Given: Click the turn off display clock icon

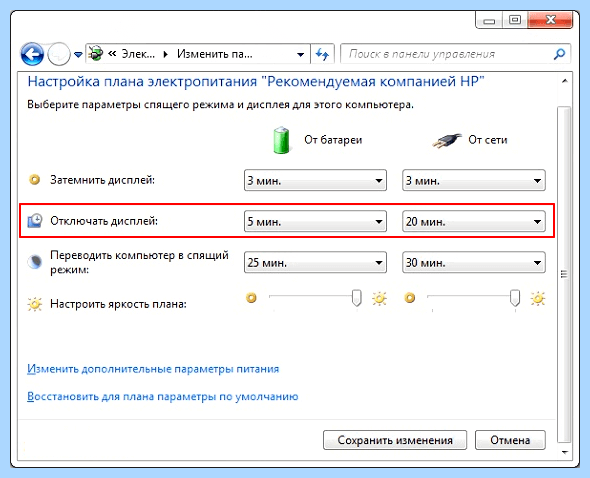Looking at the screenshot, I should pos(35,221).
